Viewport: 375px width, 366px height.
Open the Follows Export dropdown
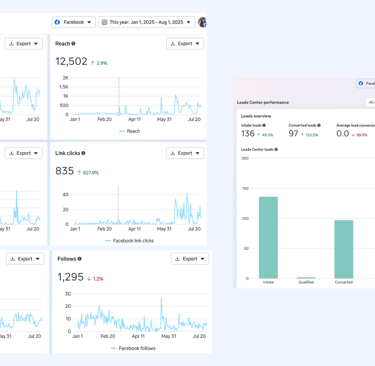pos(190,259)
